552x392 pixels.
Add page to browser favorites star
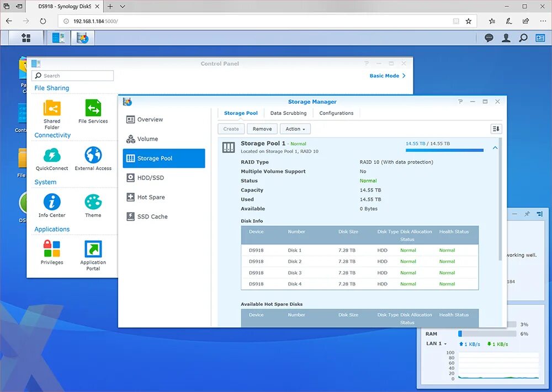click(x=469, y=21)
